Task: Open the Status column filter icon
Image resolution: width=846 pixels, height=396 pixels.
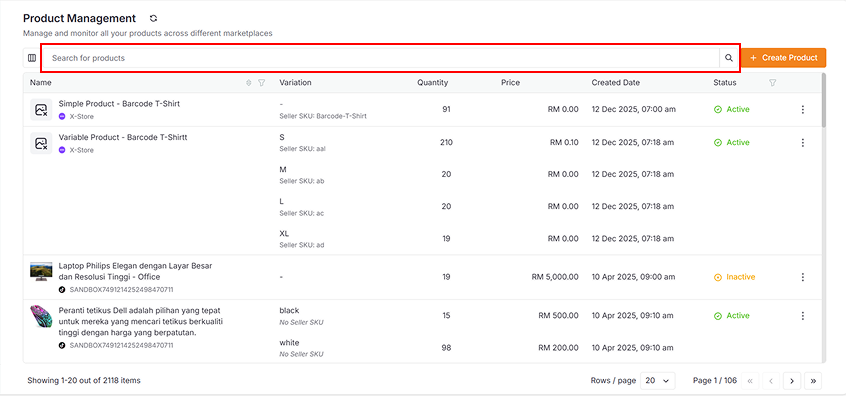Action: point(773,83)
